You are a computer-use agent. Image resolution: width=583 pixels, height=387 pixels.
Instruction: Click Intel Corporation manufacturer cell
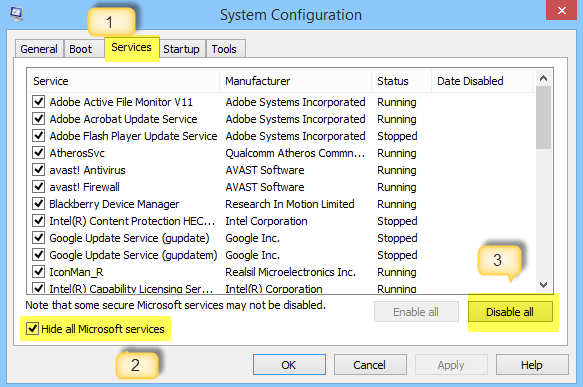(x=267, y=221)
